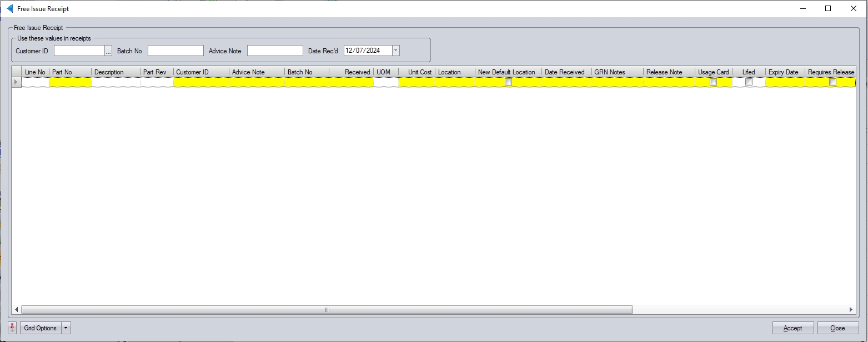Viewport: 868px width, 342px height.
Task: Click the Release Note column header
Action: click(669, 72)
